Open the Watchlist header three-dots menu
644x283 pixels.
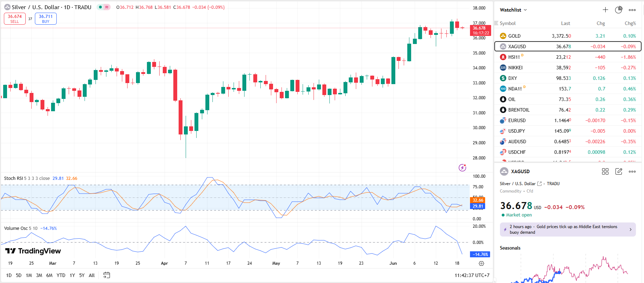[632, 10]
